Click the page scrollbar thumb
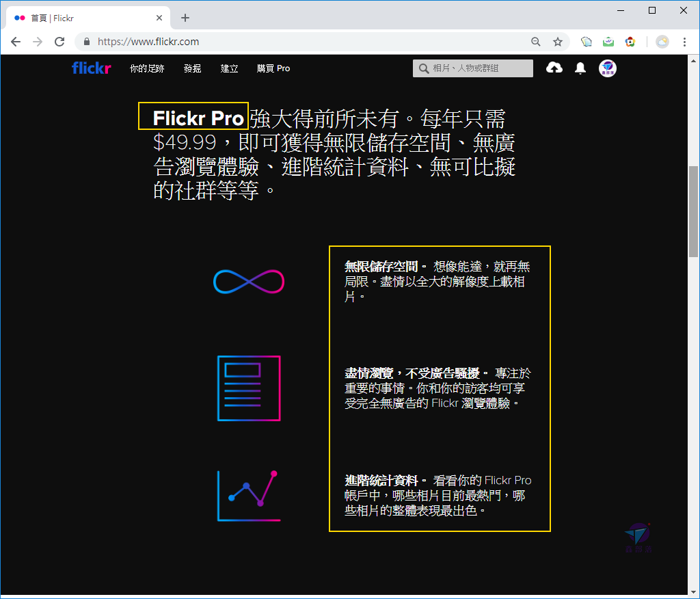This screenshot has height=599, width=700. tap(693, 211)
